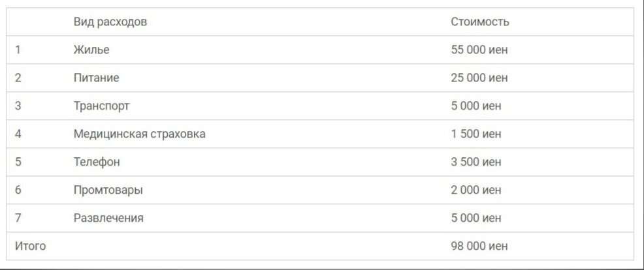This screenshot has height=270, width=644.
Task: Click the Развлечения row's 5 000 иен value
Action: click(x=476, y=218)
